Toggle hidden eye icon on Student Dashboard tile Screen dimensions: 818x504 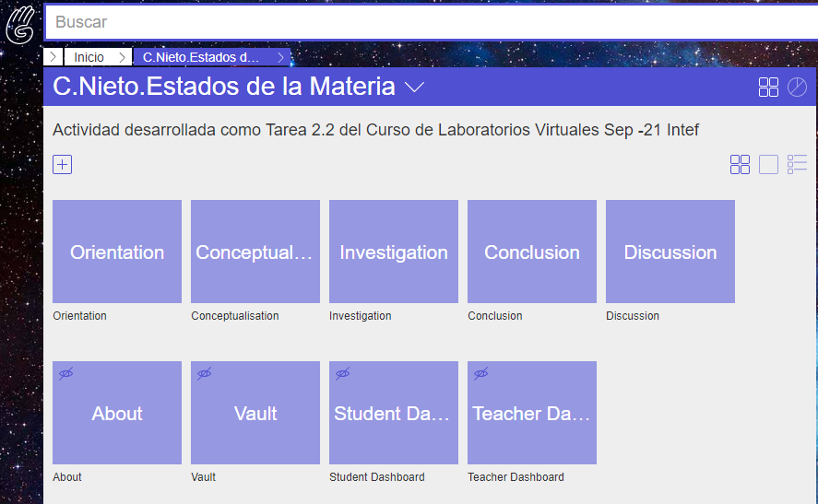[x=343, y=374]
